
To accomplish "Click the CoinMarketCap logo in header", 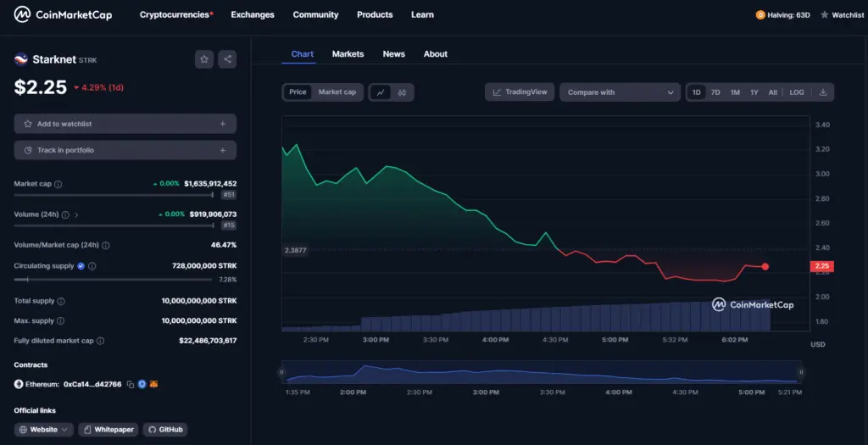I will 63,14.
